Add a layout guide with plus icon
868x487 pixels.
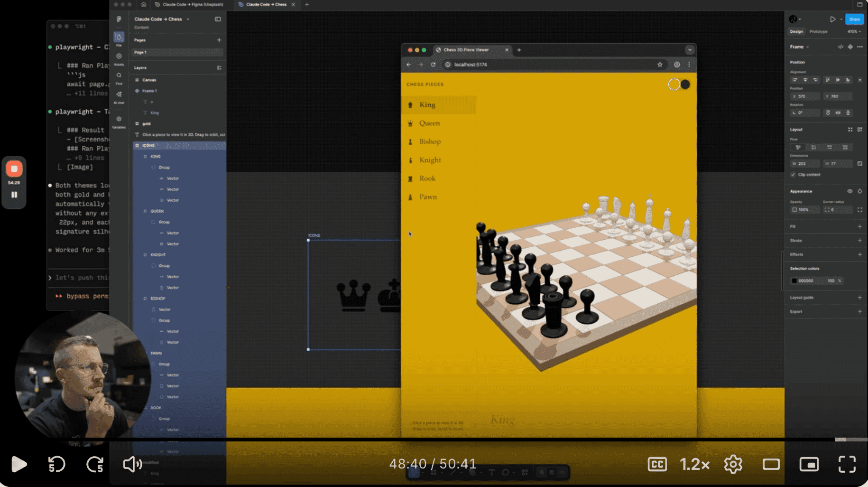859,298
